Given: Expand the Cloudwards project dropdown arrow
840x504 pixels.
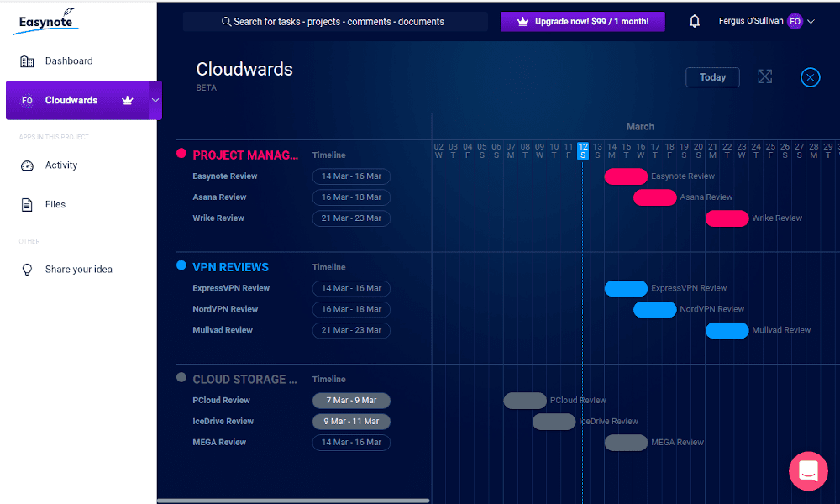Looking at the screenshot, I should pos(155,100).
